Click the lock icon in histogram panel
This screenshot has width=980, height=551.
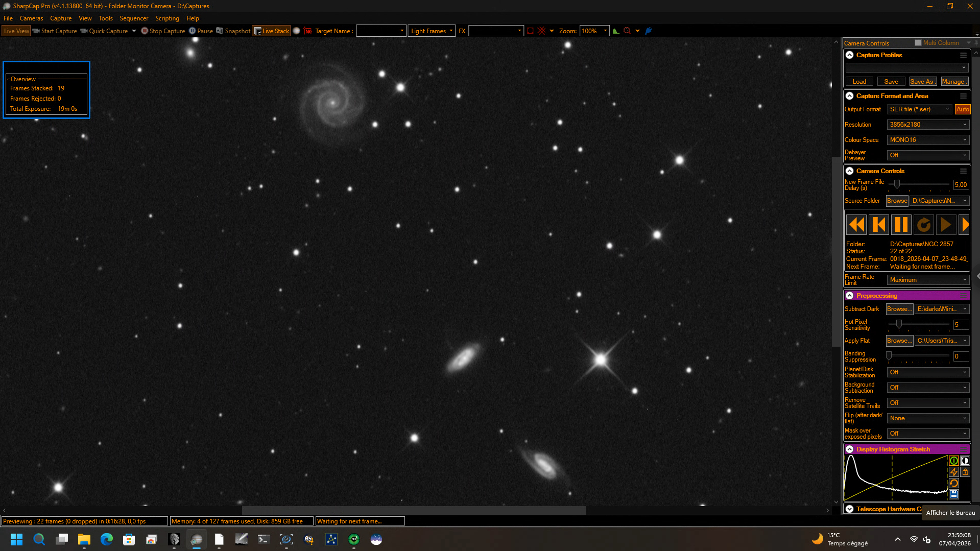(x=965, y=472)
